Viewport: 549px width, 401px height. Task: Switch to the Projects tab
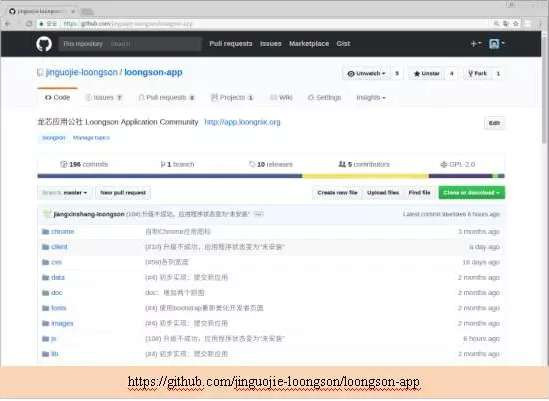(232, 98)
